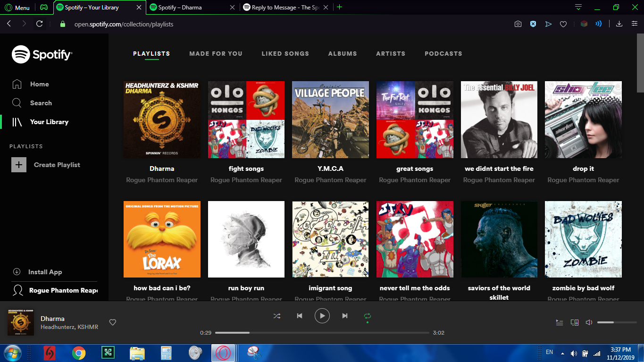Open the Podcasts tab
This screenshot has width=644, height=362.
click(x=443, y=54)
